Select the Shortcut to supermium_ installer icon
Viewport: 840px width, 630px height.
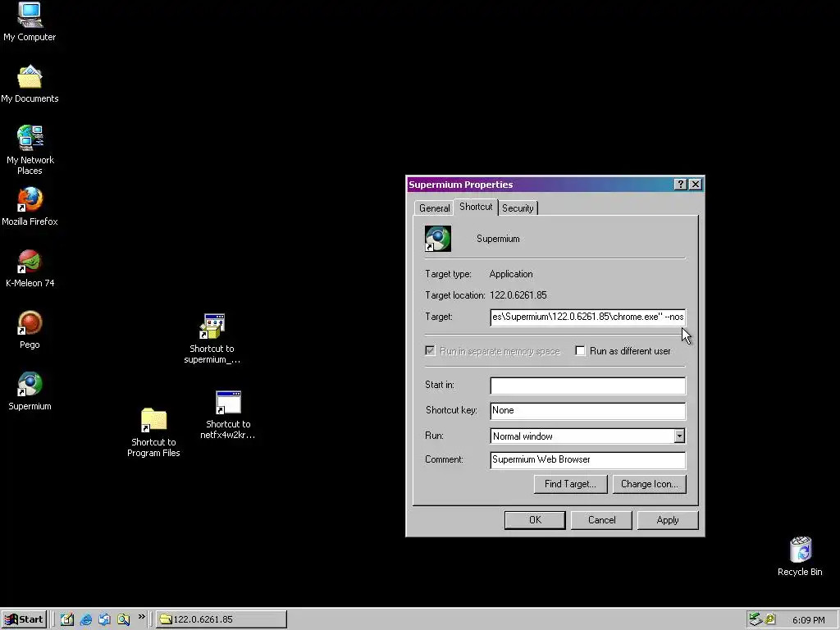(212, 339)
